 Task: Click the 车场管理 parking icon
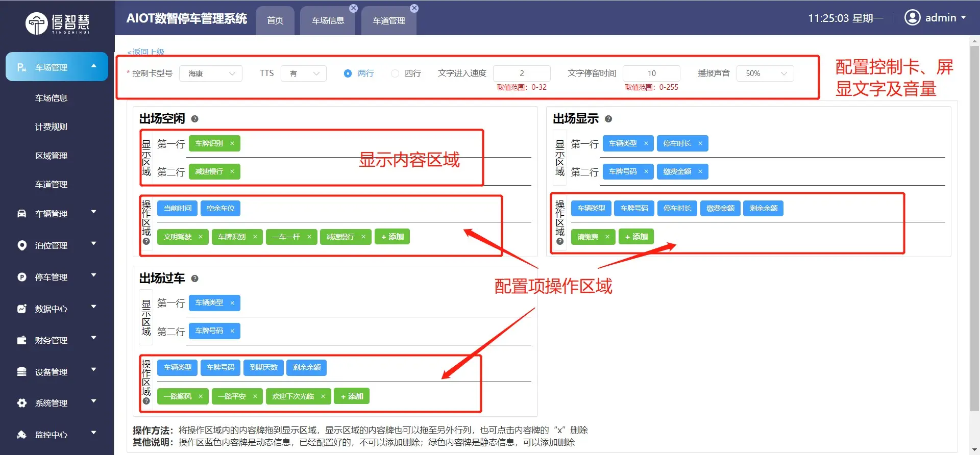tap(21, 67)
